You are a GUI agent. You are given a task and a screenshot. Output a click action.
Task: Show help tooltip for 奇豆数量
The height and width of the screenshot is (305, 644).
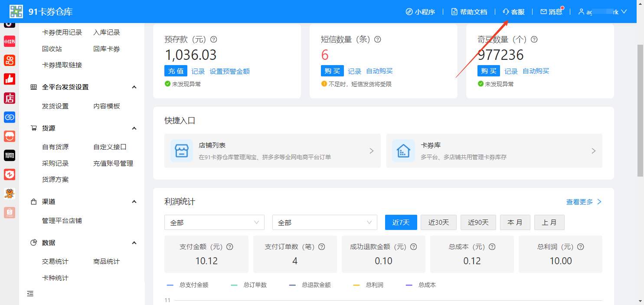point(534,39)
